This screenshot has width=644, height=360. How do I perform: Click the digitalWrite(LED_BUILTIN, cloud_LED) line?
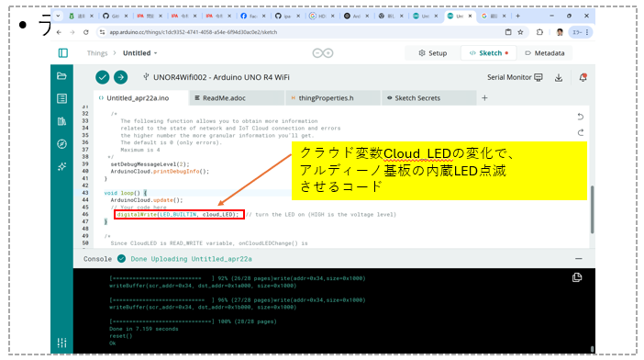coord(178,215)
